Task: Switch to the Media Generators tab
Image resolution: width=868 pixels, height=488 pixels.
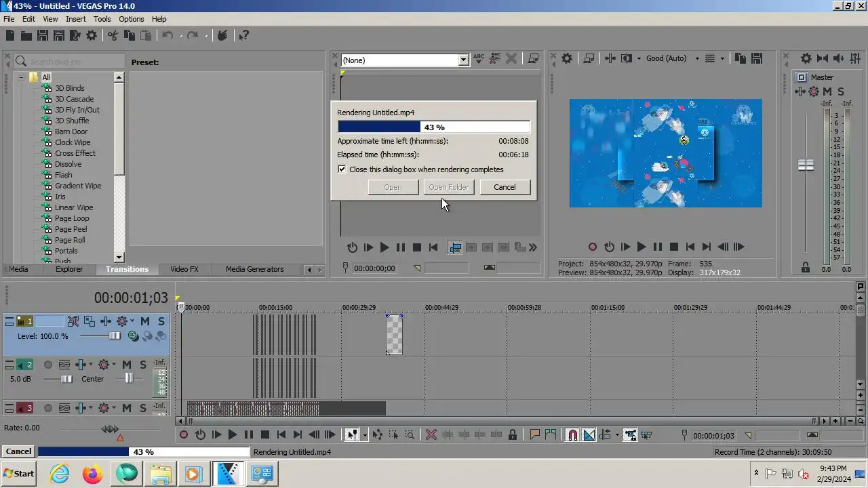Action: pyautogui.click(x=254, y=269)
